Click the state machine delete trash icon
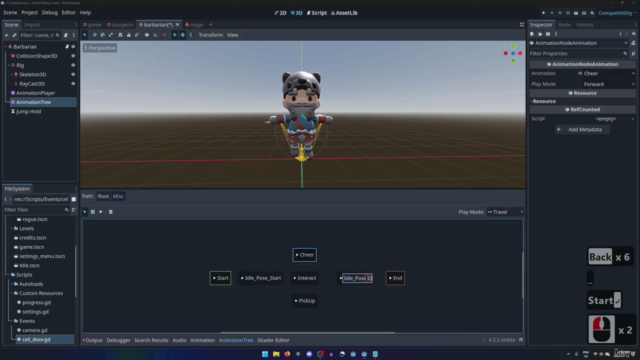 pos(111,212)
